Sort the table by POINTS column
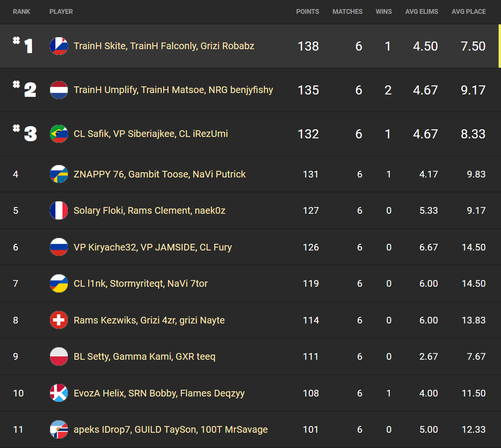 pyautogui.click(x=308, y=11)
